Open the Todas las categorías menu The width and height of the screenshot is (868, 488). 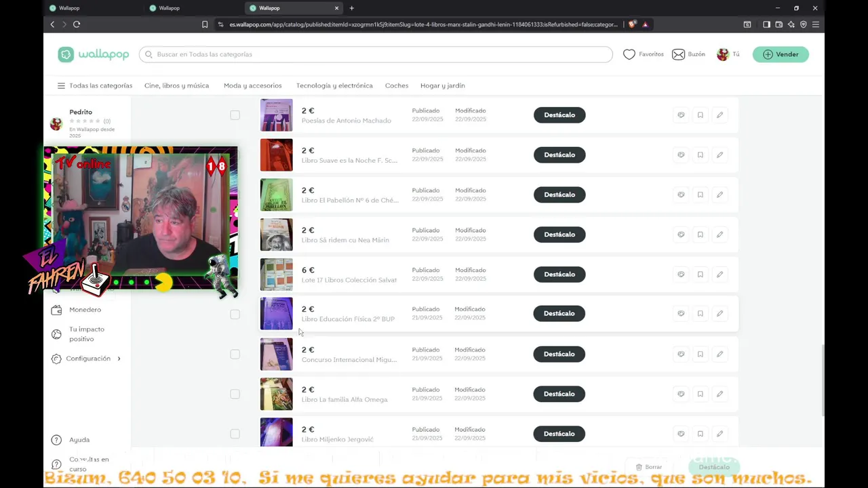(x=95, y=86)
